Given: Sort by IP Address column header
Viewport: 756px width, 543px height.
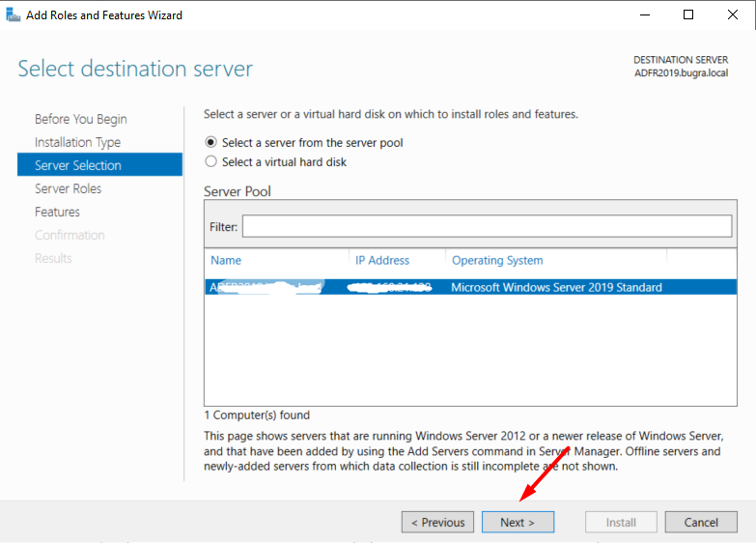Looking at the screenshot, I should (x=381, y=260).
